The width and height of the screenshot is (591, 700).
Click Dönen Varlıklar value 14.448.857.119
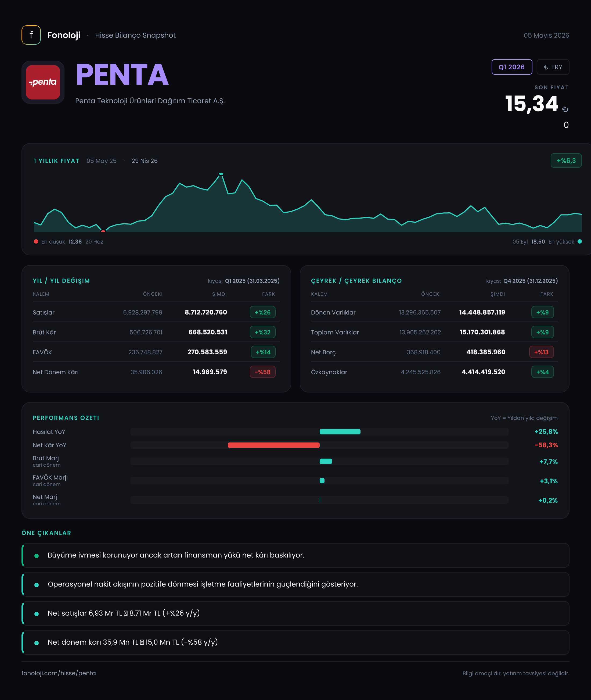point(482,312)
